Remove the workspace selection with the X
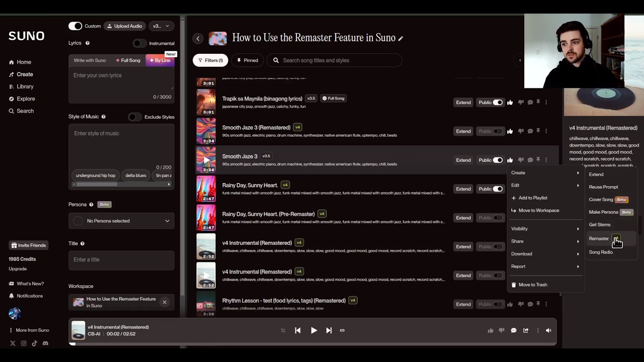 point(165,302)
